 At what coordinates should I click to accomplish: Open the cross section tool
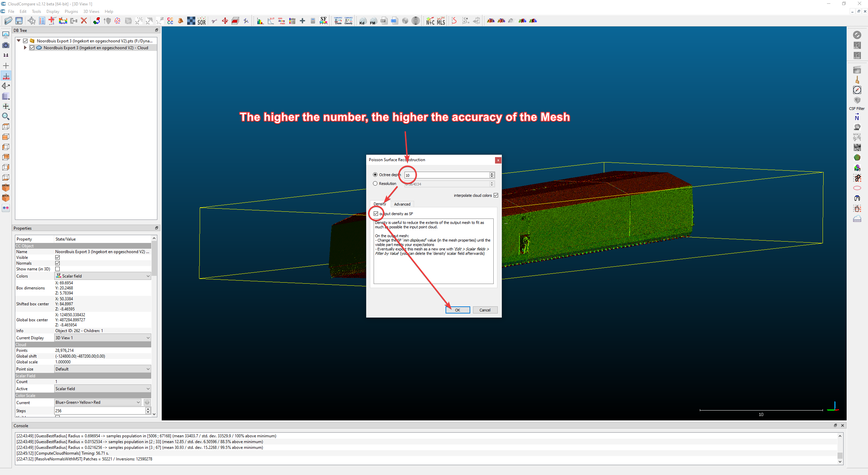tap(235, 21)
